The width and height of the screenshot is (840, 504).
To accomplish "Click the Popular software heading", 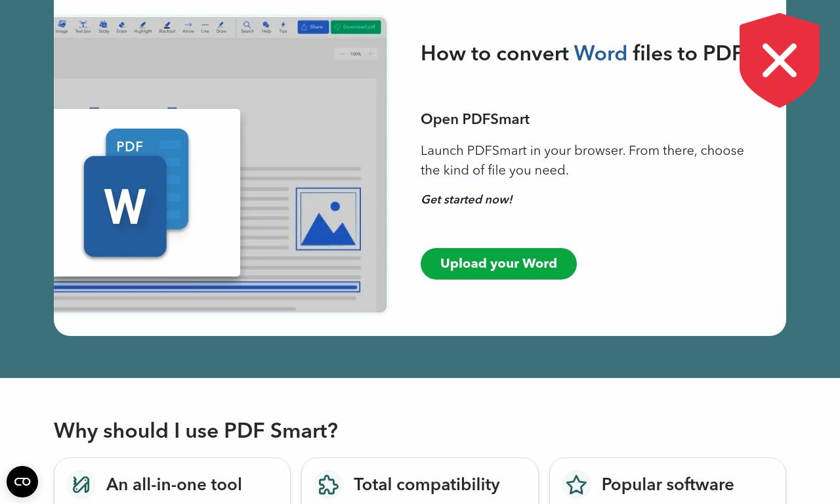I will coord(667,484).
